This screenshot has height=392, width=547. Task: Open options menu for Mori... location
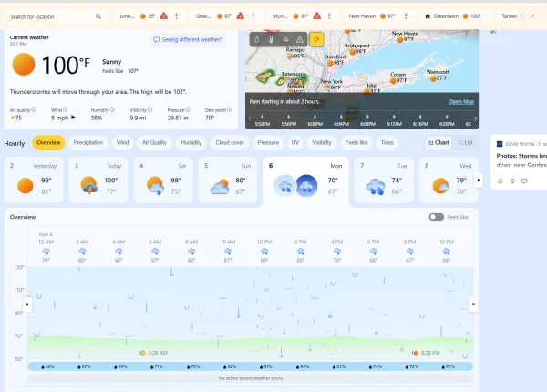point(329,16)
